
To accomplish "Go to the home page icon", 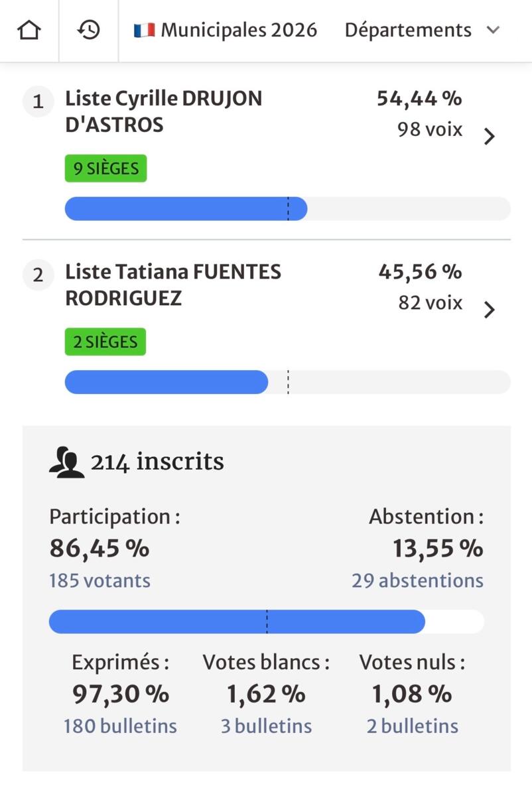I will click(29, 31).
